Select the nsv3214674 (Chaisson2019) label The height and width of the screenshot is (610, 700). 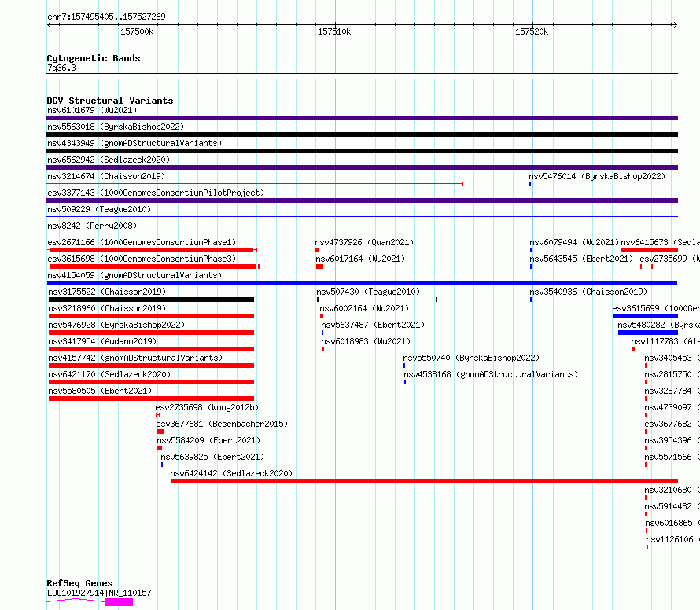point(106,176)
